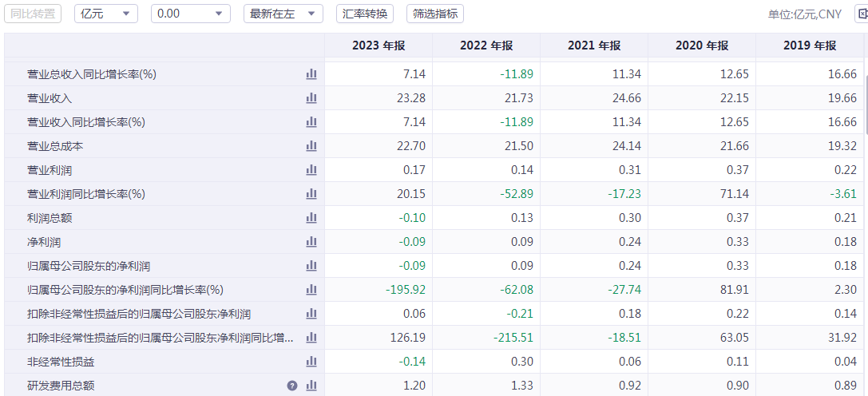The image size is (868, 396).
Task: Open the 利润总额 trend chart icon
Action: pyautogui.click(x=311, y=218)
